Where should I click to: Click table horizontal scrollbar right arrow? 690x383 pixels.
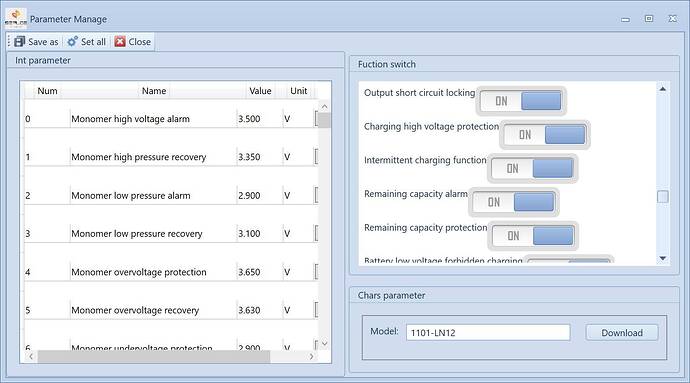click(x=312, y=357)
